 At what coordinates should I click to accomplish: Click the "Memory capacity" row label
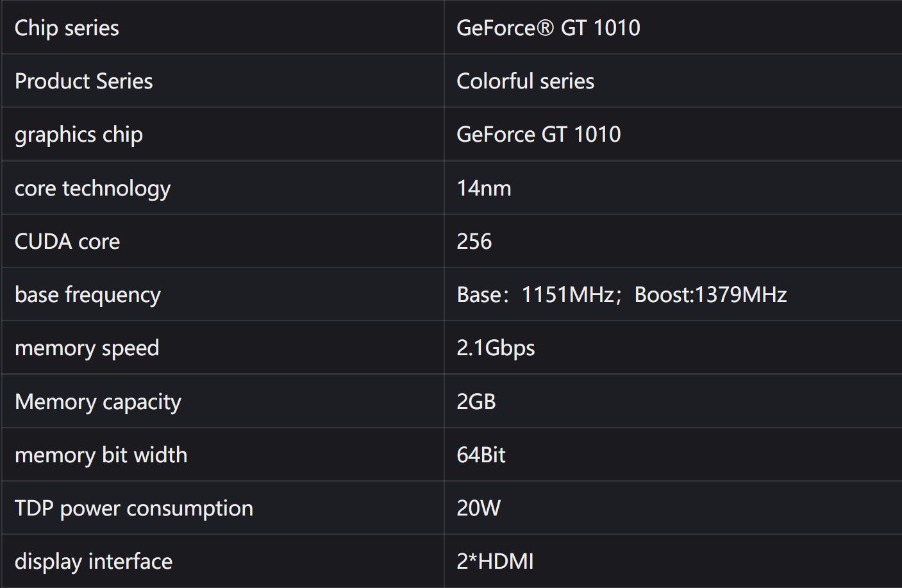click(97, 402)
